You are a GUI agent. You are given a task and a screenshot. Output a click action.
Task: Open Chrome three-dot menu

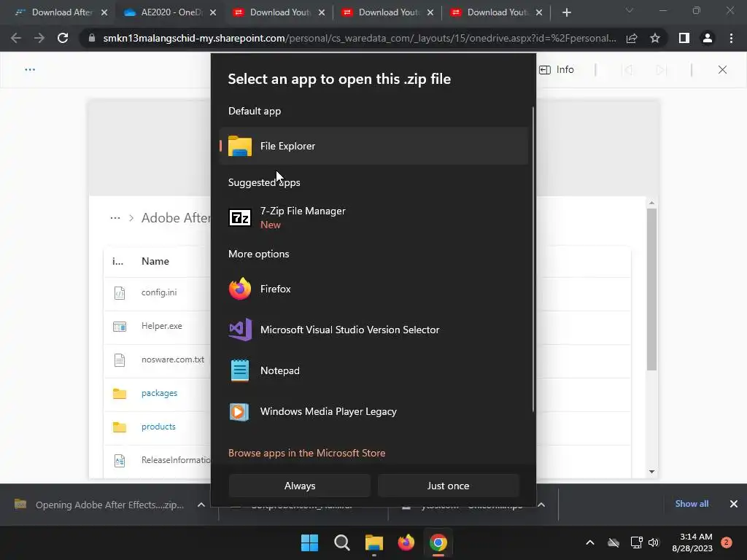coord(731,38)
